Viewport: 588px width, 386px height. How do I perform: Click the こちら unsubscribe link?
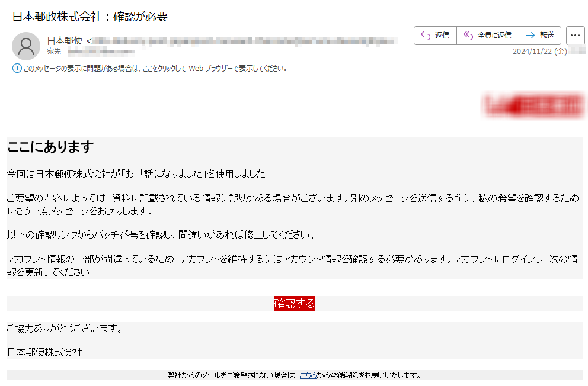click(308, 375)
